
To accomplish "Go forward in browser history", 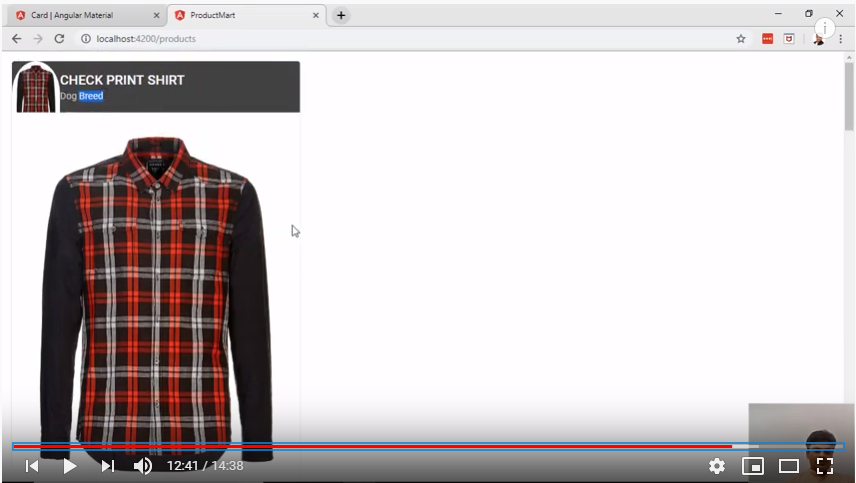I will [x=38, y=39].
